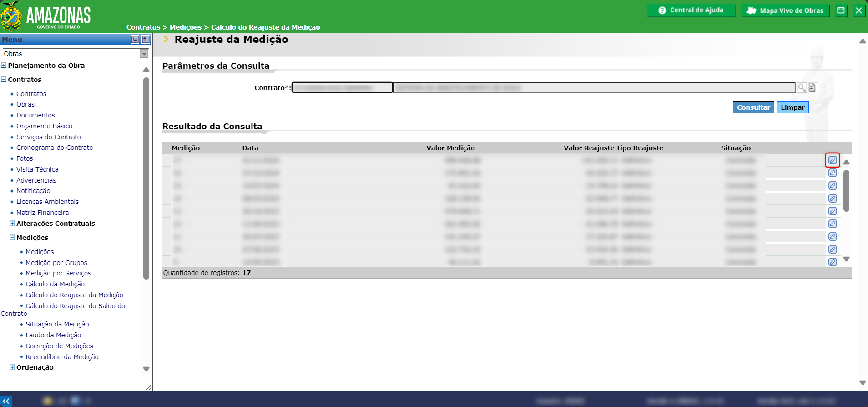Open Advertências menu link
Image resolution: width=868 pixels, height=407 pixels.
coord(36,180)
